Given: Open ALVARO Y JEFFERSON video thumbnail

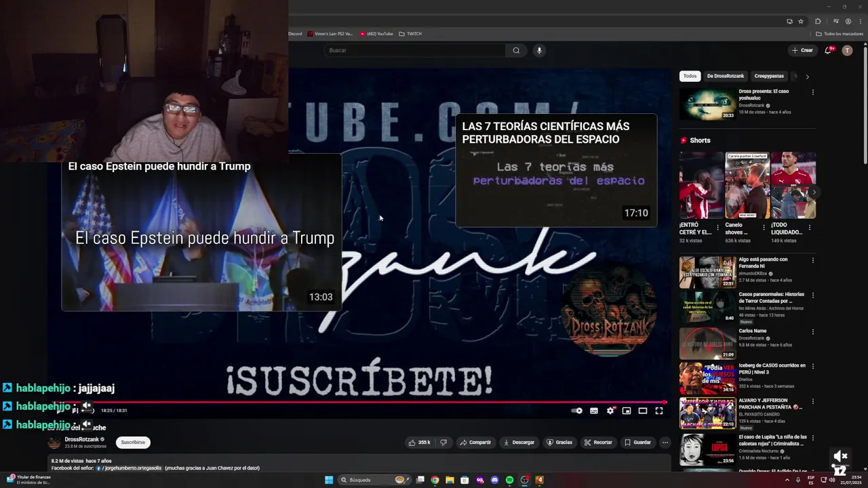Looking at the screenshot, I should point(707,413).
